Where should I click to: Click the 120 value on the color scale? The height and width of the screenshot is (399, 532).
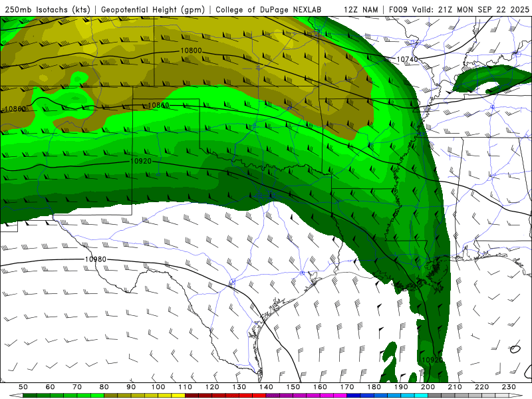pos(212,387)
